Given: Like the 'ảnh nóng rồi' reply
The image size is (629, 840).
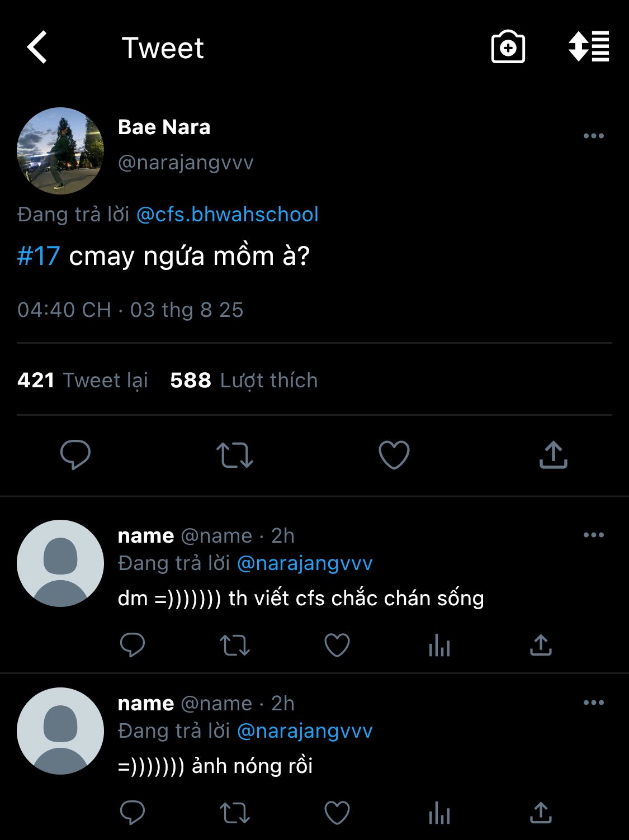Looking at the screenshot, I should click(x=337, y=813).
